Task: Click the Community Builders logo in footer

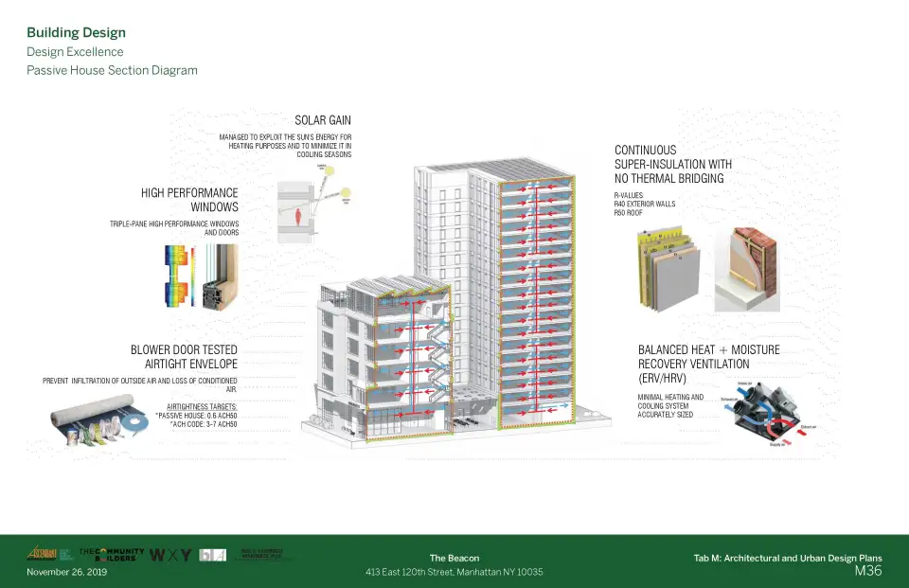Action: coord(112,554)
